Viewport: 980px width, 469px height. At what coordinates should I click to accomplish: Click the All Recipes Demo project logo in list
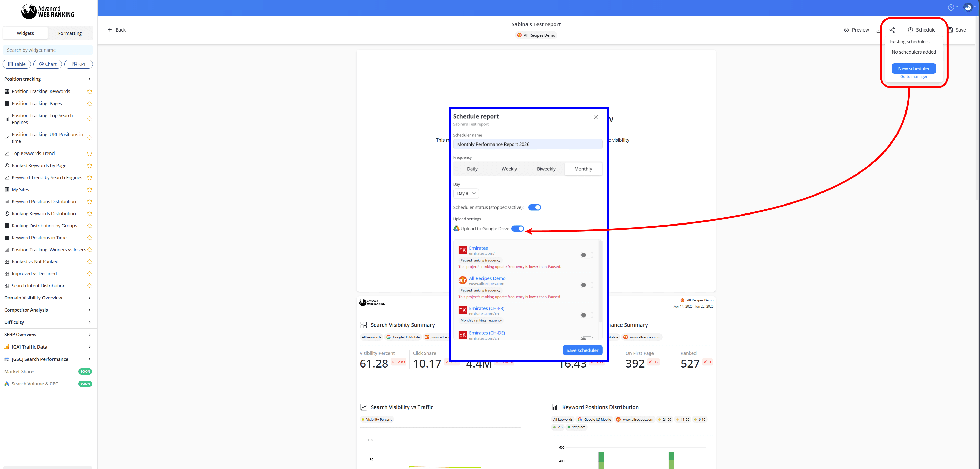(x=462, y=280)
